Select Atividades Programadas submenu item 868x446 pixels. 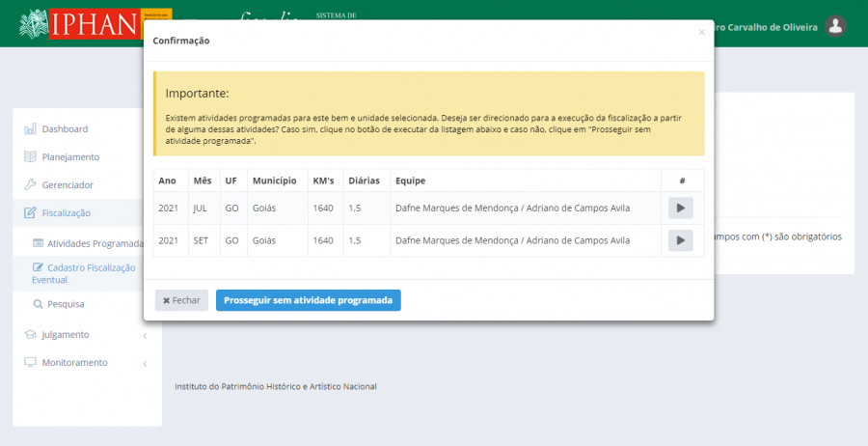coord(95,243)
